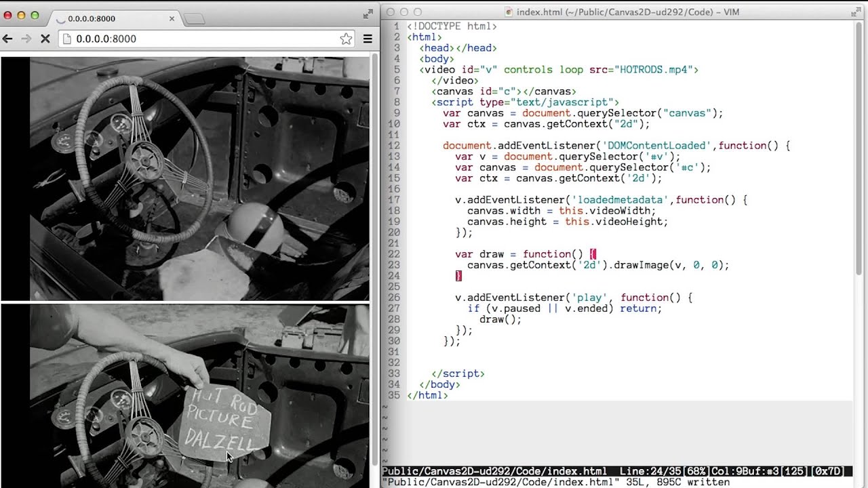Close the Chrome window with the red button
This screenshot has width=868, height=488.
[7, 15]
